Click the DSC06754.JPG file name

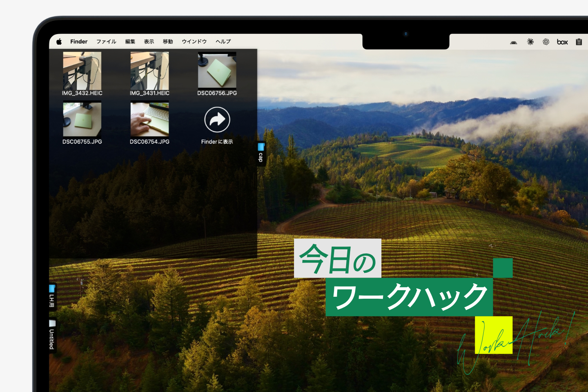click(150, 142)
